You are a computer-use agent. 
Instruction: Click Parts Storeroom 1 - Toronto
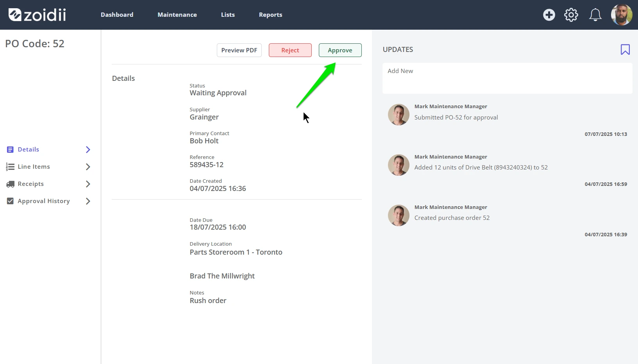[x=236, y=252]
